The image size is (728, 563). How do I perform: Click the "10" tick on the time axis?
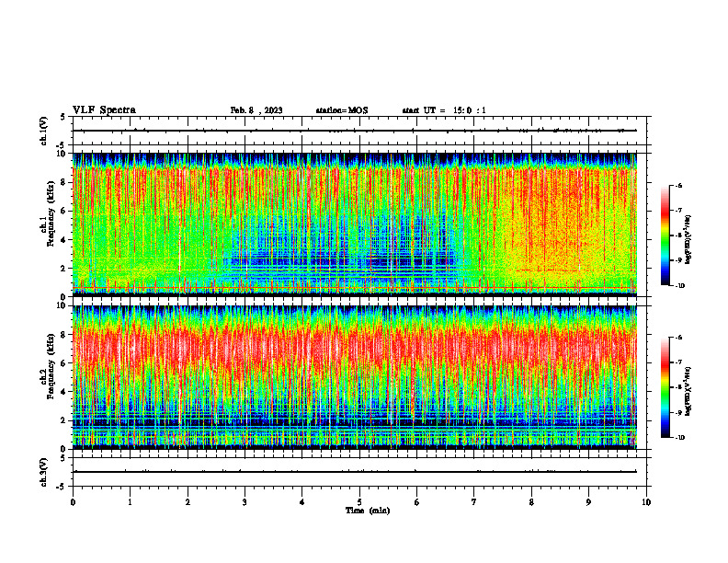tap(646, 502)
